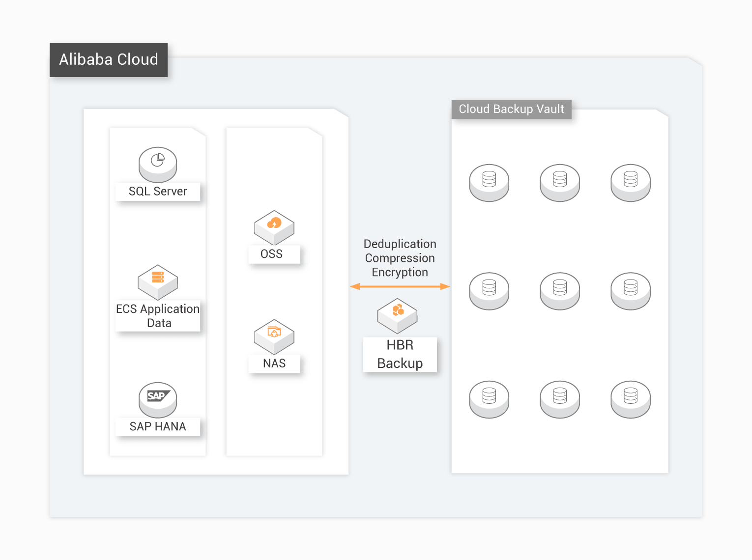The image size is (752, 560).
Task: Select the "Cloud Backup Vault" header label
Action: (512, 110)
